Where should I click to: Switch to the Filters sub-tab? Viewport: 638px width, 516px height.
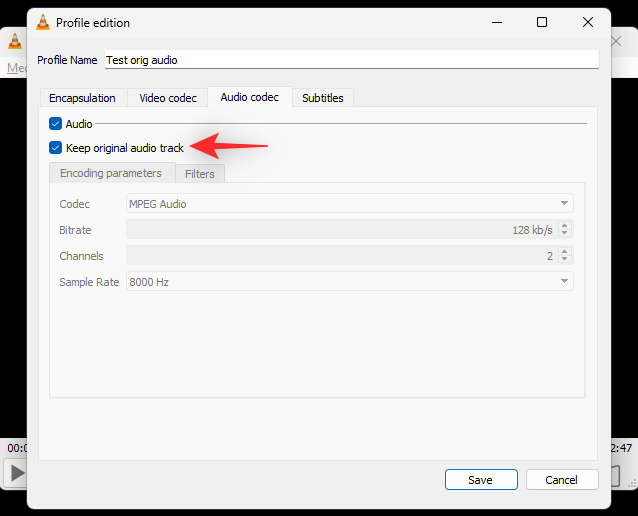[200, 174]
